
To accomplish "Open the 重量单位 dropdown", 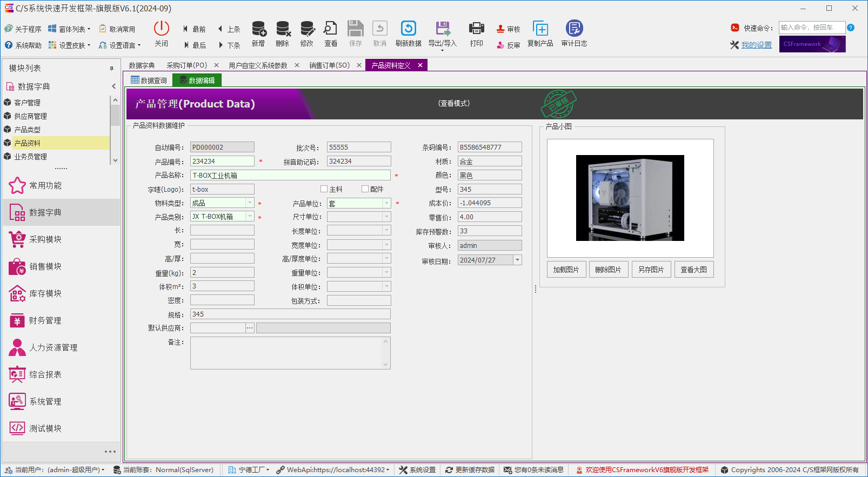I will [386, 273].
